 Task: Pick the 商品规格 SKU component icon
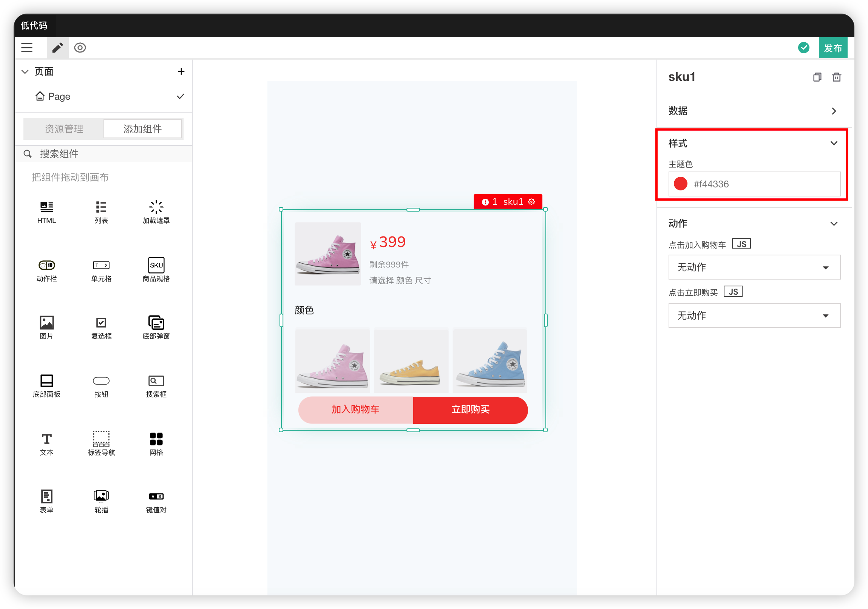[x=156, y=265]
